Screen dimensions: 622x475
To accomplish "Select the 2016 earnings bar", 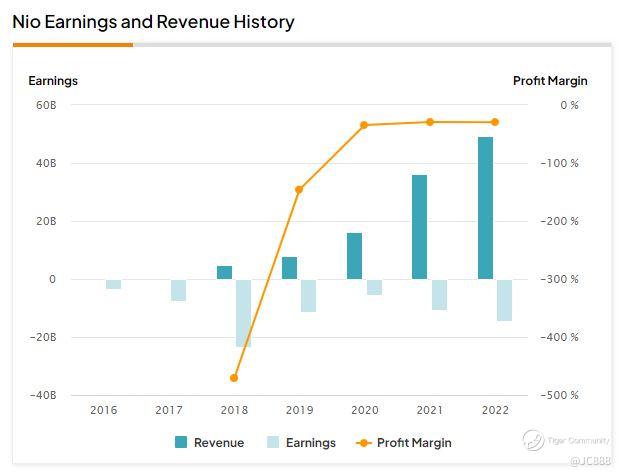I will 113,284.
